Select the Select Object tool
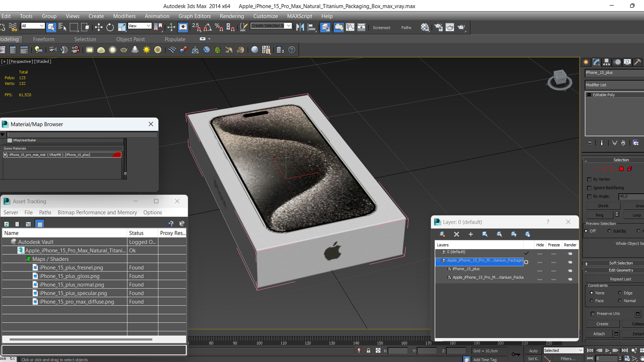 pyautogui.click(x=51, y=27)
